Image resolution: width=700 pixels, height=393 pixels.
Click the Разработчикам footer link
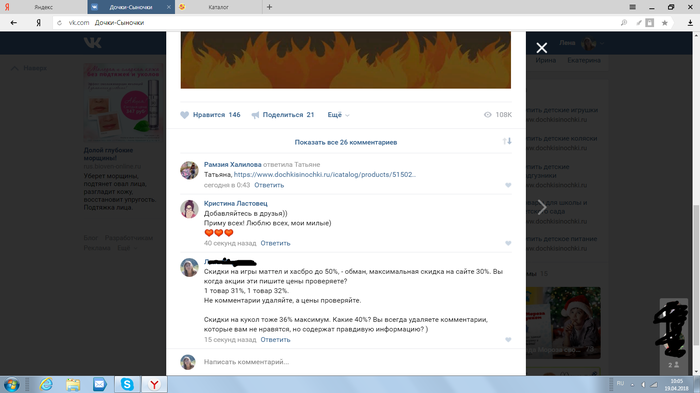129,238
